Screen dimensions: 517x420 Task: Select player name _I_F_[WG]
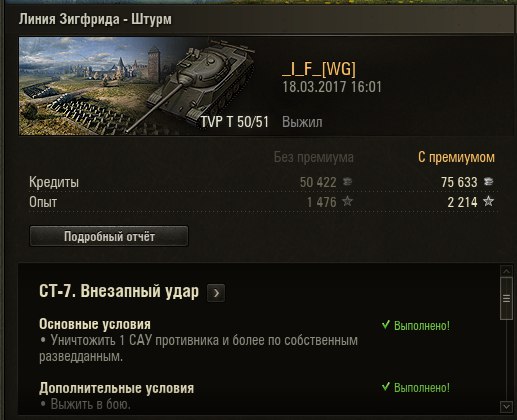[319, 69]
